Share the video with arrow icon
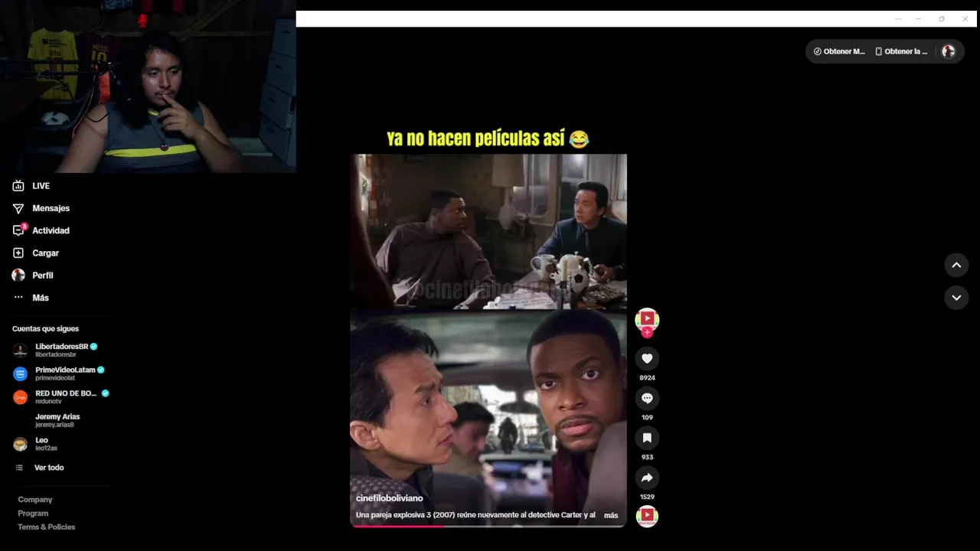 click(647, 478)
